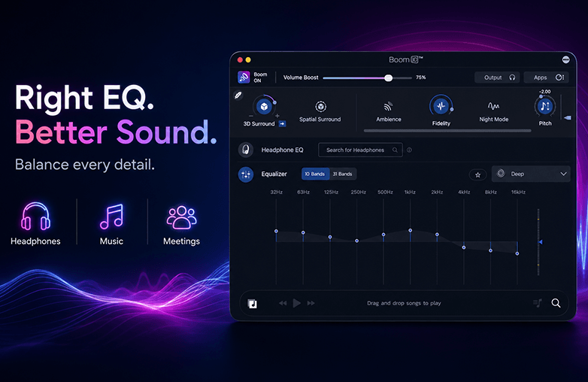Click the 4kHz band handle
Image resolution: width=588 pixels, height=382 pixels.
pyautogui.click(x=464, y=247)
